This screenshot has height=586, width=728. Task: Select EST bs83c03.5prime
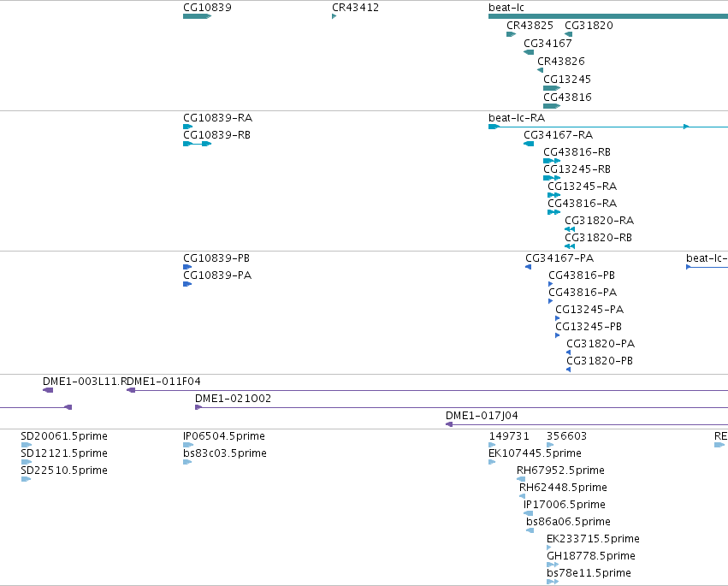coord(225,453)
